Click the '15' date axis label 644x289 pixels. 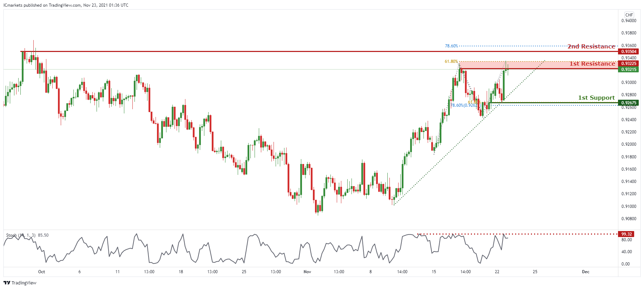pyautogui.click(x=434, y=272)
